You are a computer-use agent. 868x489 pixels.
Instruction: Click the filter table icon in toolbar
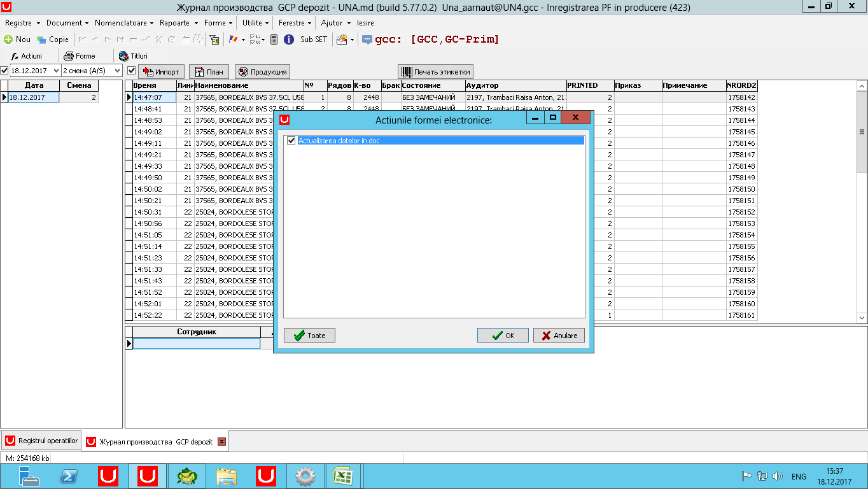(215, 39)
